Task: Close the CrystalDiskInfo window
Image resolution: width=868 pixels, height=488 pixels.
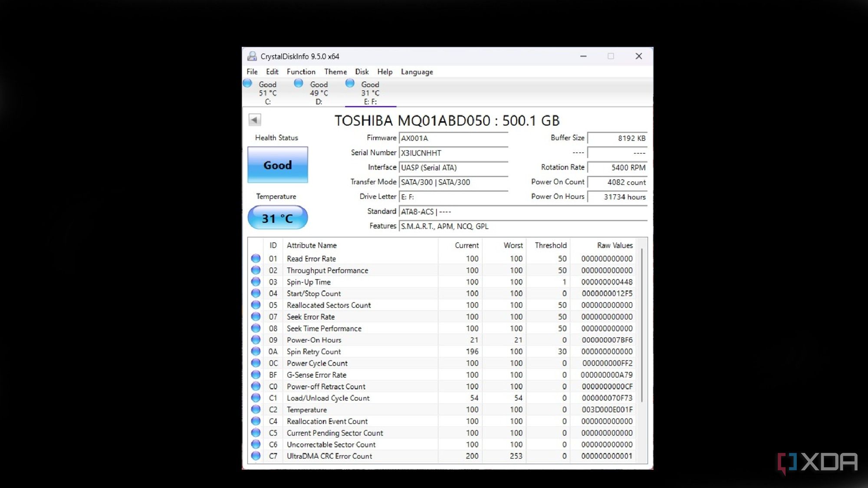Action: coord(639,56)
